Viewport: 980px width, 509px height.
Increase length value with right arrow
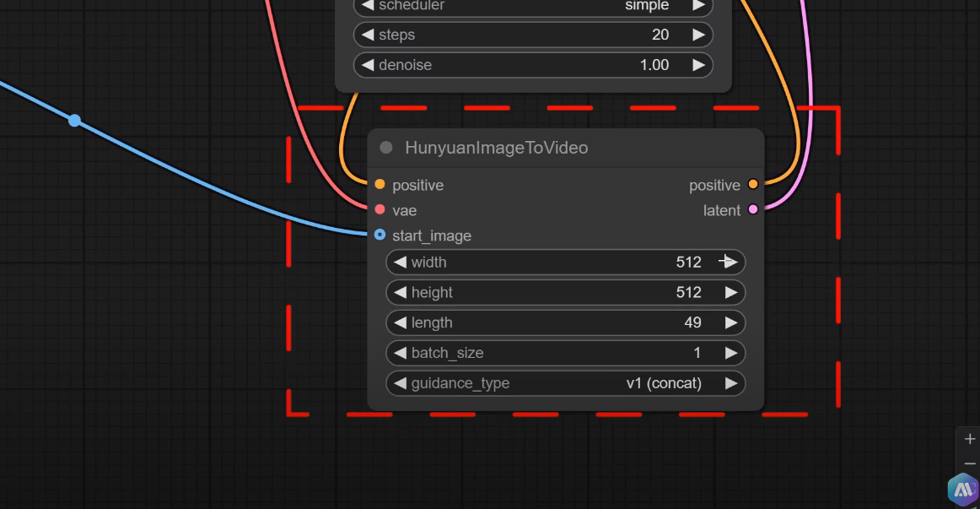(x=730, y=322)
